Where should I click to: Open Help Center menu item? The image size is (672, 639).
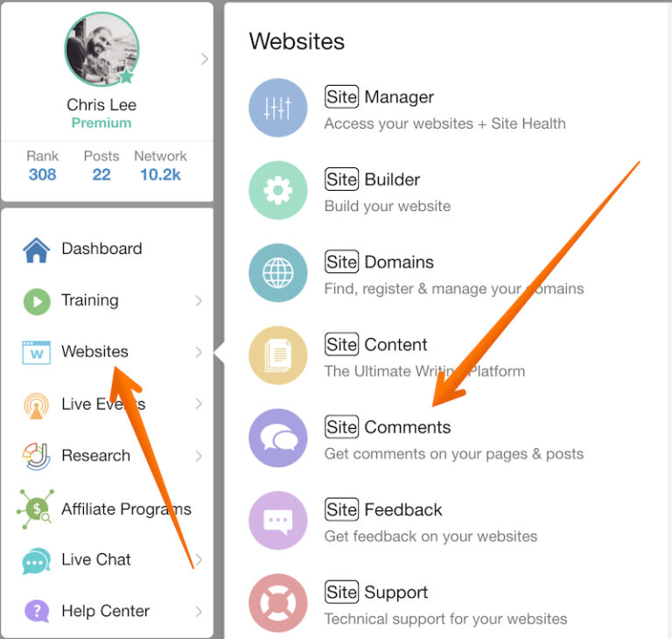[x=107, y=611]
